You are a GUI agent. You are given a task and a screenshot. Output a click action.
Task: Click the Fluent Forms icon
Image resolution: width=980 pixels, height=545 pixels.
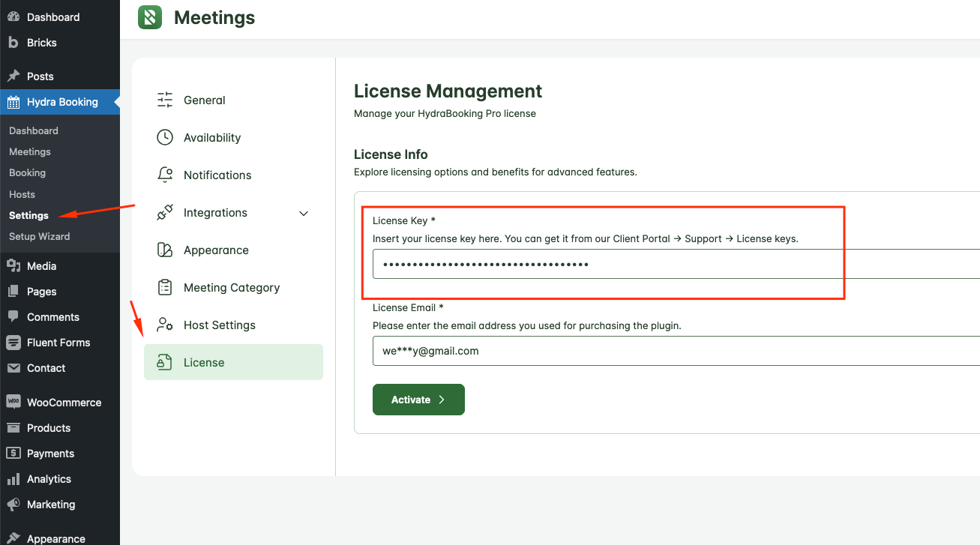click(x=13, y=343)
